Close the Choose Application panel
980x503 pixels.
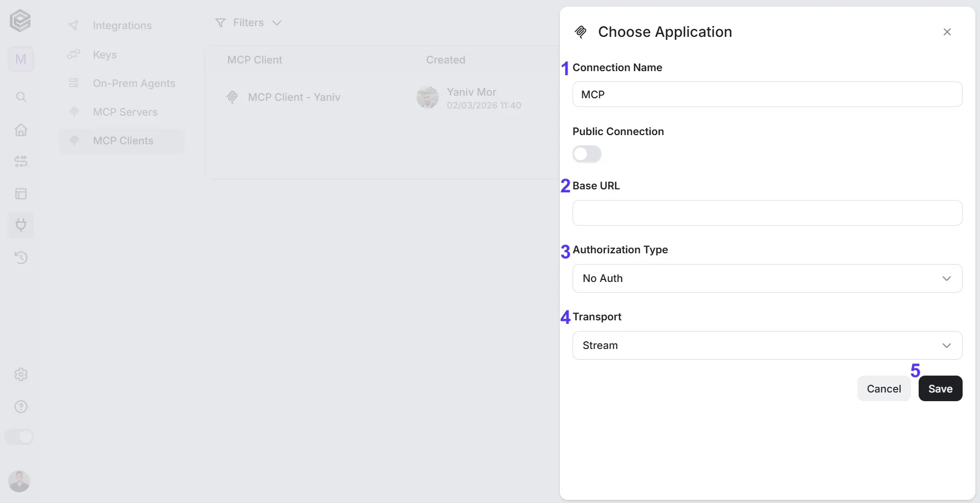coord(947,32)
